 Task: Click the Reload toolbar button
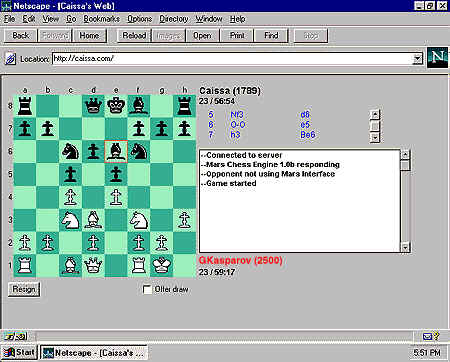(134, 35)
